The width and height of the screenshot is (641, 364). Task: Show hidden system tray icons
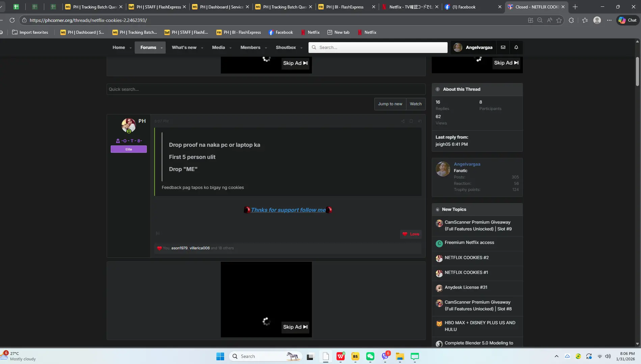pos(557,356)
